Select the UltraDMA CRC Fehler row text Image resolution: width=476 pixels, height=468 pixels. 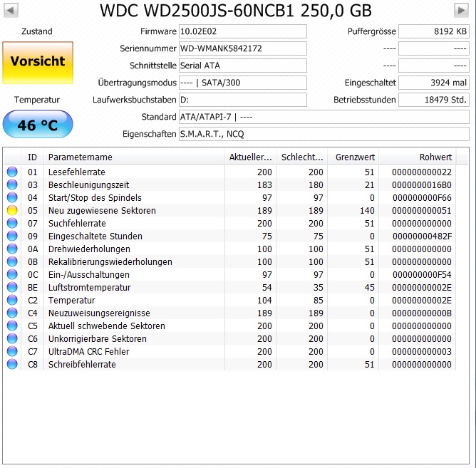88,351
